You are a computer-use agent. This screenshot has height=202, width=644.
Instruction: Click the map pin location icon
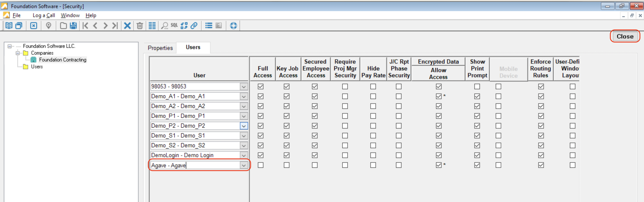pos(49,26)
